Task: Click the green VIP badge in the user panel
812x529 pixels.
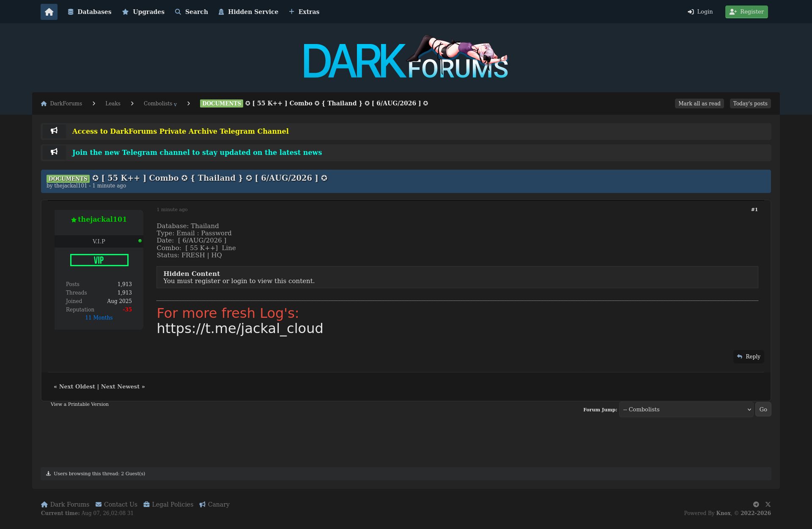Action: click(x=99, y=260)
